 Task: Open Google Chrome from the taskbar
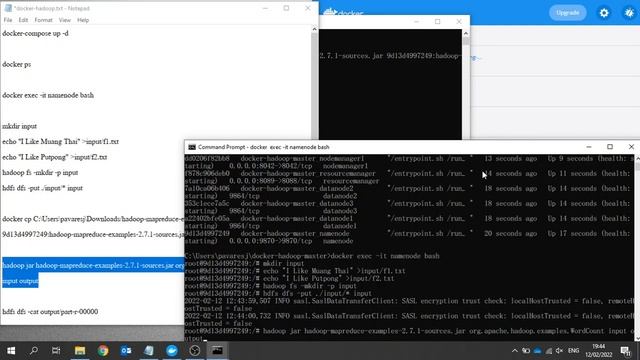(103, 351)
